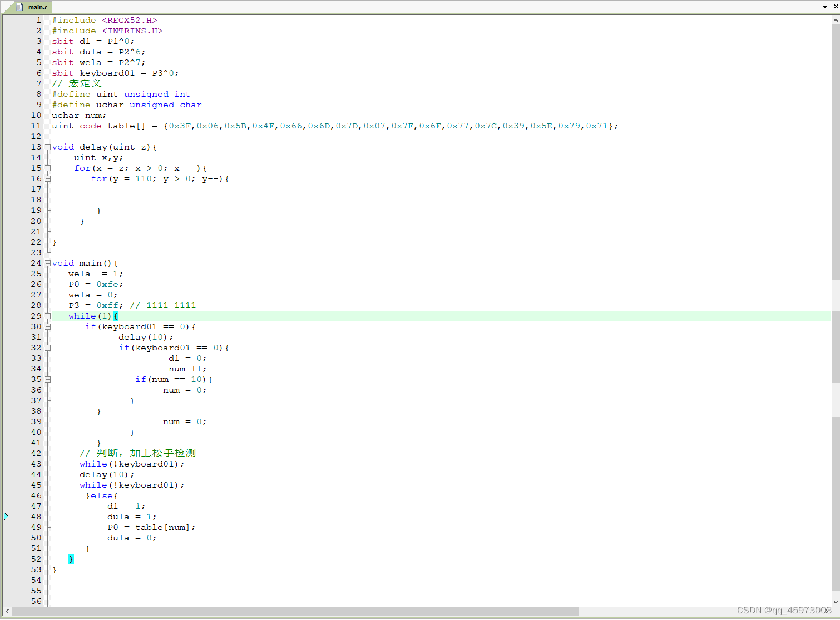
Task: Click the 'sbit keyboard01 = P3^0;' line
Action: click(115, 73)
